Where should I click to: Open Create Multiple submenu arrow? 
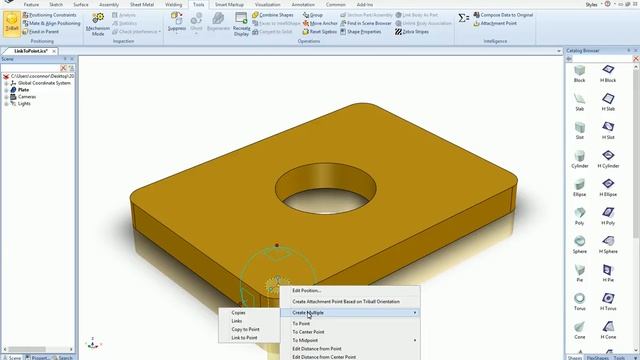(x=415, y=313)
